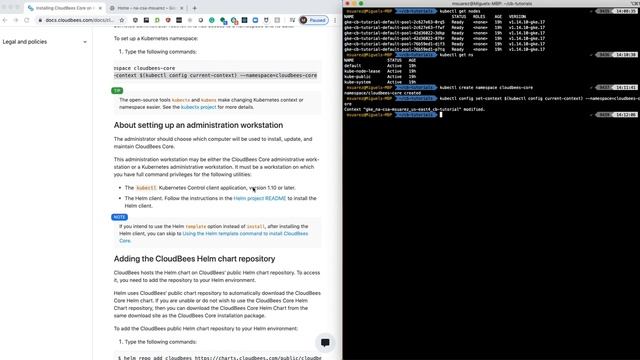Click kubectl get ns command in terminal

[456, 55]
